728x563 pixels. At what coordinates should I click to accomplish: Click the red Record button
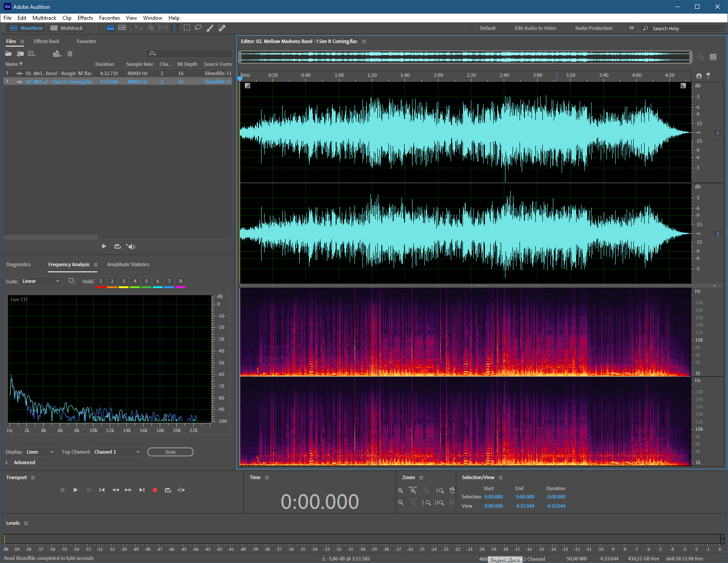click(155, 490)
